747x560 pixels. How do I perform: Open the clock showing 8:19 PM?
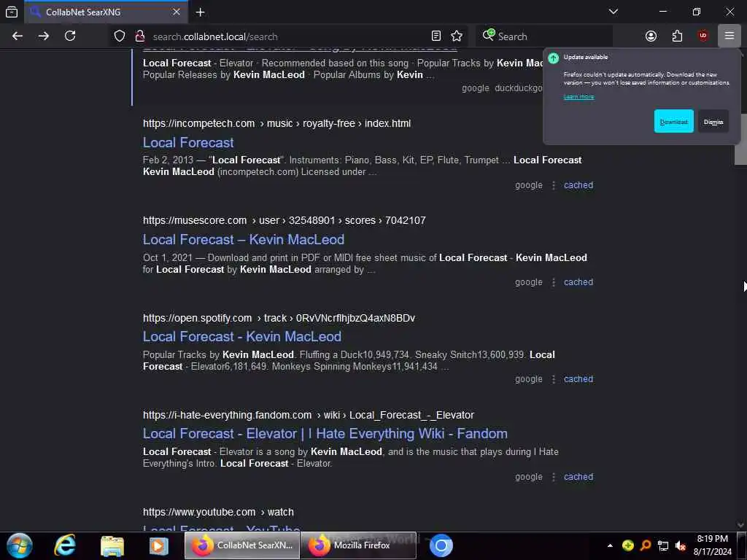pyautogui.click(x=712, y=545)
